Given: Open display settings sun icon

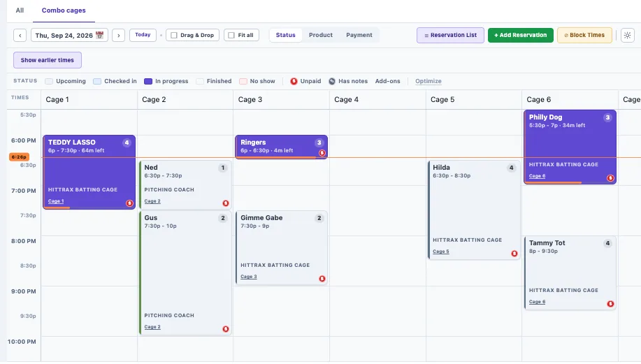Looking at the screenshot, I should pos(628,35).
